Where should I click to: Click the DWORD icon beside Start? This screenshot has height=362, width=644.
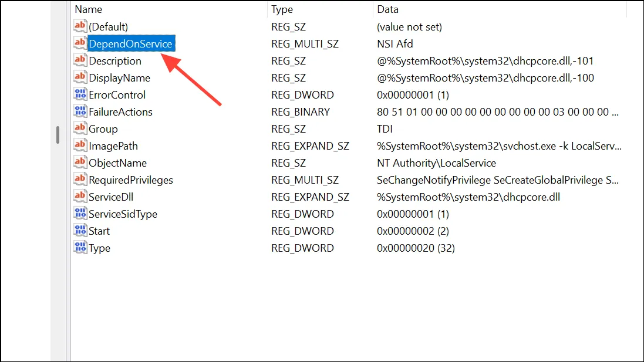[x=80, y=231]
